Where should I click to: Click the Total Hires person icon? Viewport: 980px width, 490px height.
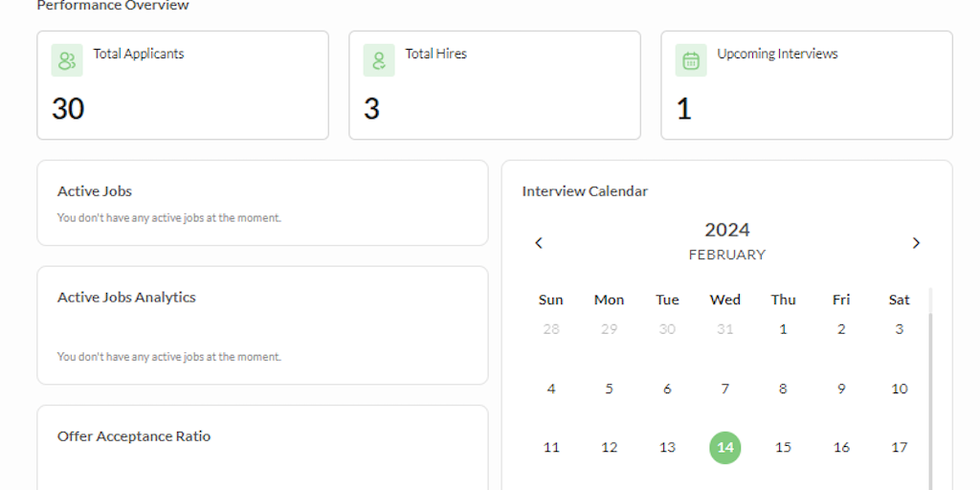tap(379, 60)
